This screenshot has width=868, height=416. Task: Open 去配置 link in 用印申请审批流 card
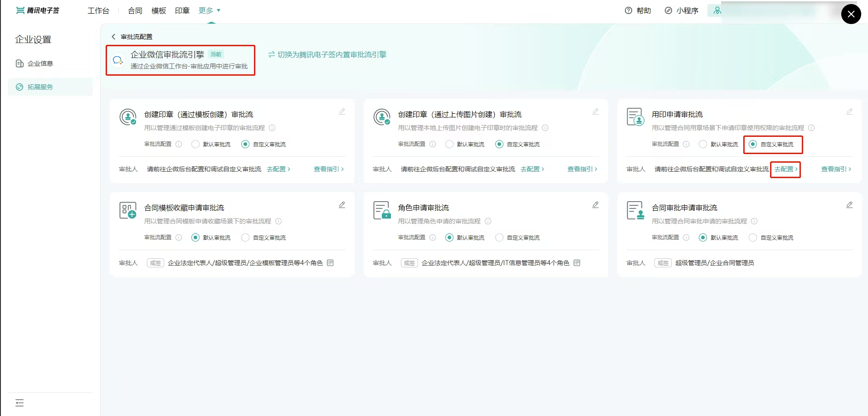pos(786,169)
